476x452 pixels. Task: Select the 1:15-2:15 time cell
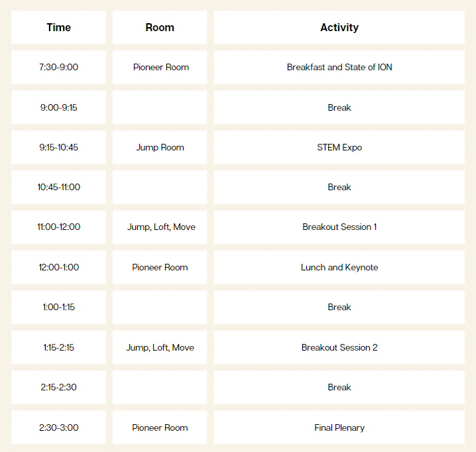click(x=58, y=347)
